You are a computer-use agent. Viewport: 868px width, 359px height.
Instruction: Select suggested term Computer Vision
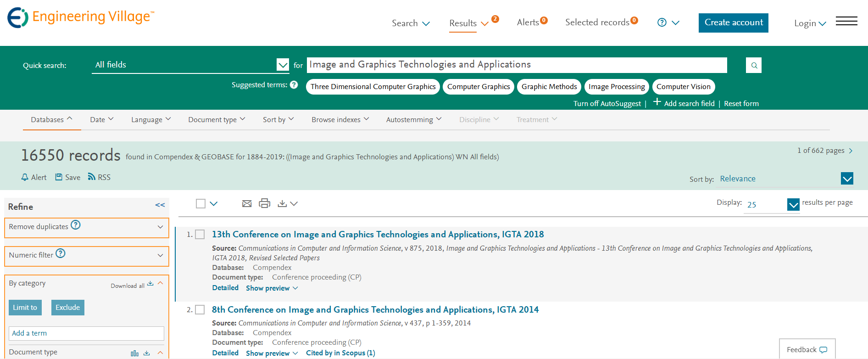tap(684, 87)
